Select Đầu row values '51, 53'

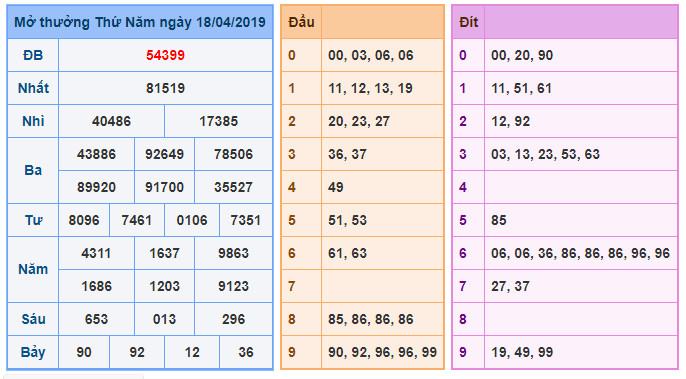(x=347, y=220)
